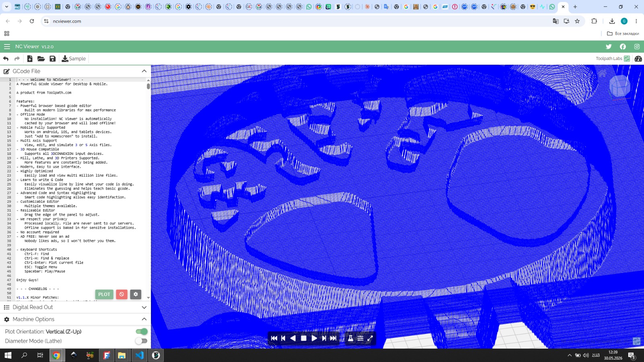The image size is (644, 362).
Task: Collapse the Machine Options panel
Action: tap(144, 319)
